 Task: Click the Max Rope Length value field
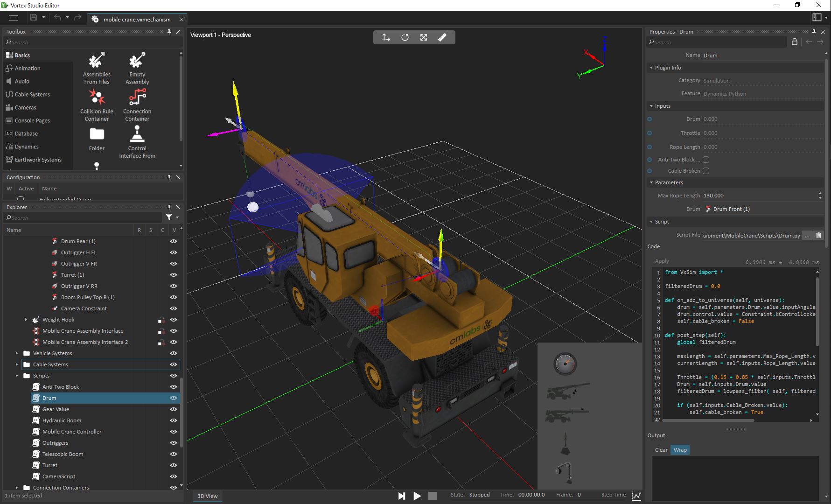[x=759, y=196]
